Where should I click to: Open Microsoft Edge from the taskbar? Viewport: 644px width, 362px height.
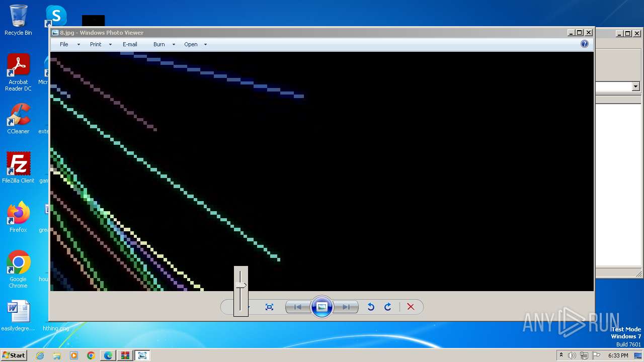click(108, 355)
